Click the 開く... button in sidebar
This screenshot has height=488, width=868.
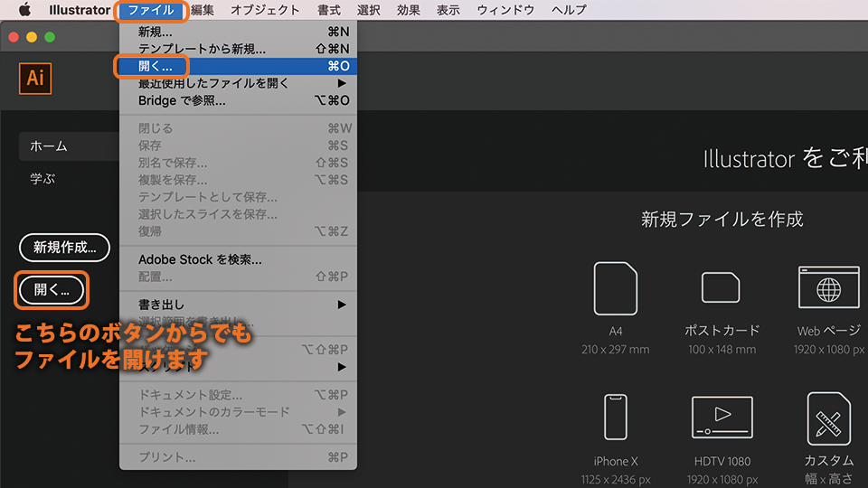52,289
